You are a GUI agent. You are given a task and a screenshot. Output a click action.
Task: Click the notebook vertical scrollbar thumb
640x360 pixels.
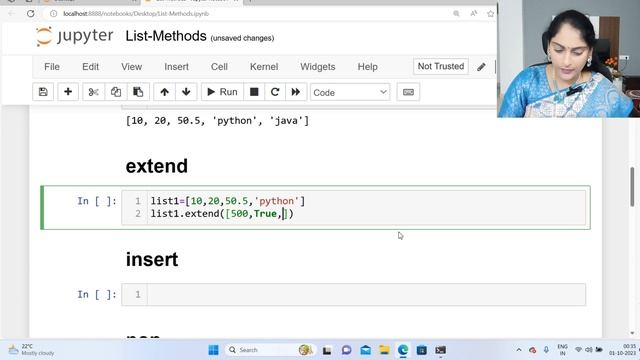click(632, 186)
